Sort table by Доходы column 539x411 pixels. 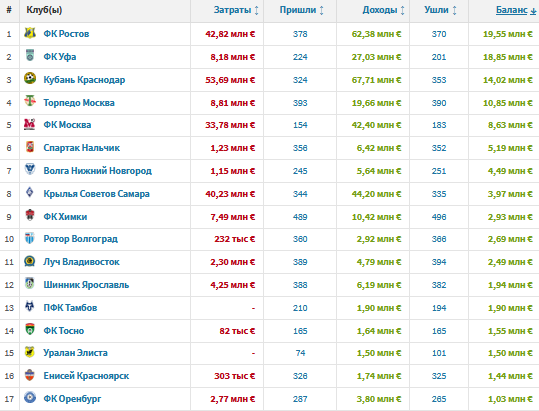click(383, 10)
